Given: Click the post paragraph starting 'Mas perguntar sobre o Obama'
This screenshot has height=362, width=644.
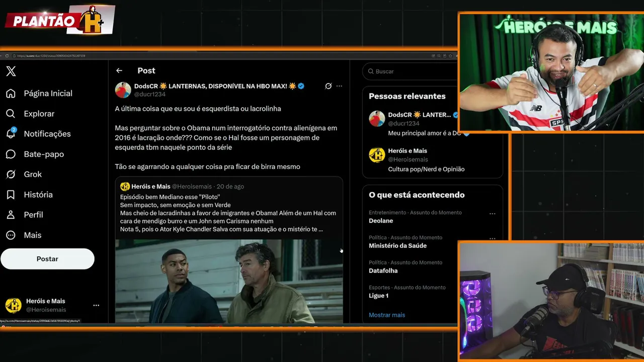Looking at the screenshot, I should tap(226, 138).
